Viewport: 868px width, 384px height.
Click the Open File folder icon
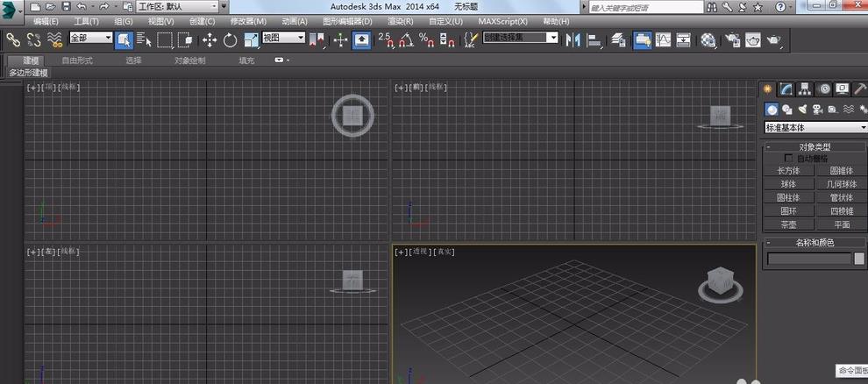[50, 7]
